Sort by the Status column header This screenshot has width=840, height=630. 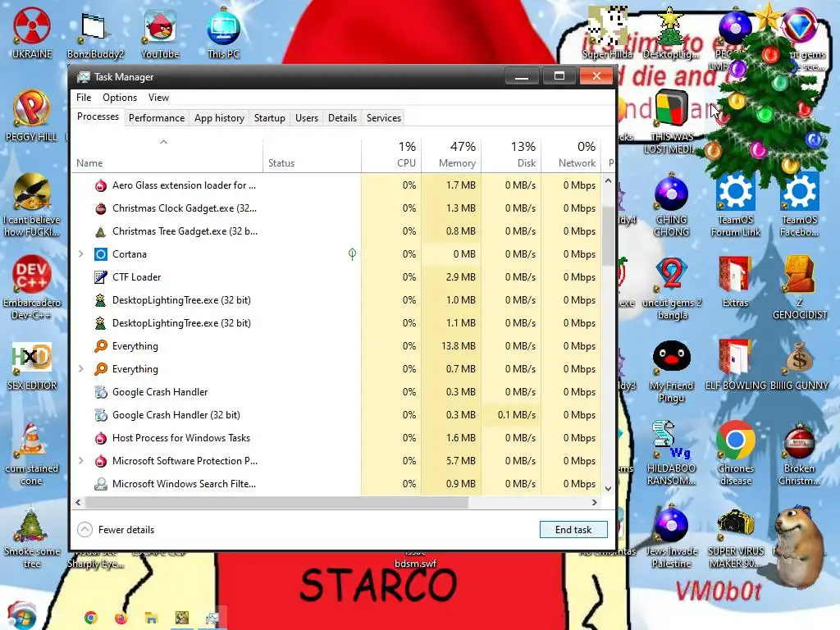tap(312, 156)
